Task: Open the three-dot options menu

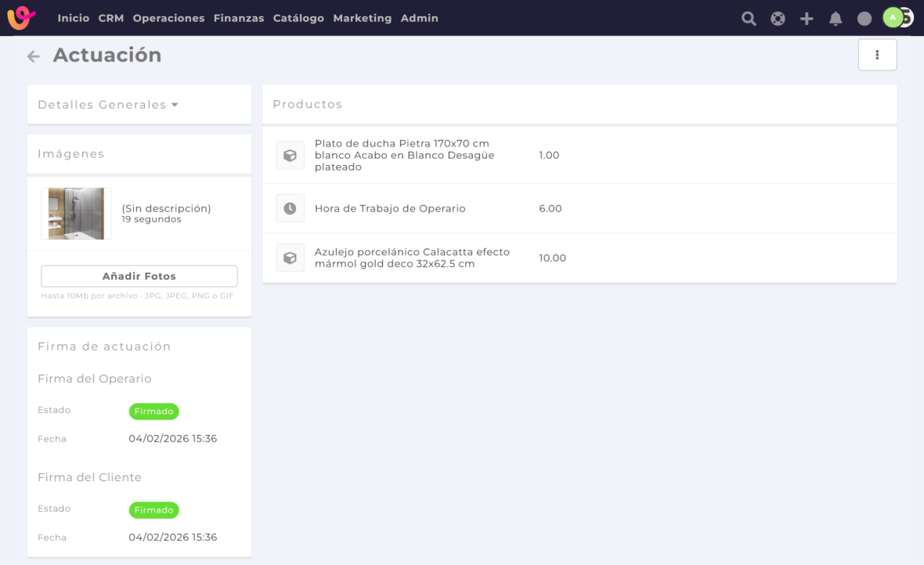Action: pyautogui.click(x=877, y=55)
